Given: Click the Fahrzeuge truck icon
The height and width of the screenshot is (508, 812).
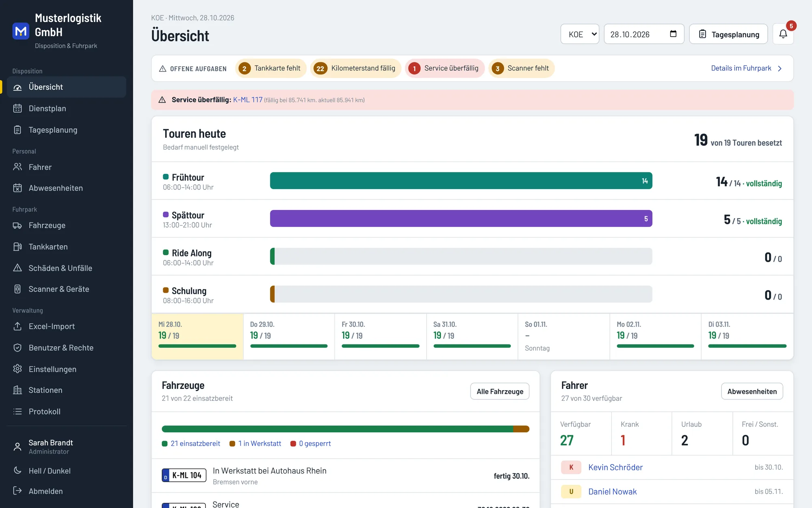Looking at the screenshot, I should coord(17,226).
